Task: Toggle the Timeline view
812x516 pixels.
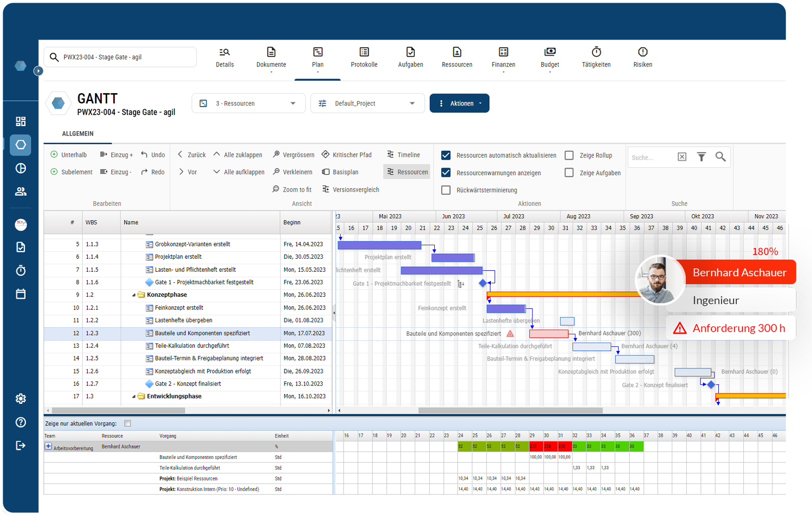Action: pos(403,155)
